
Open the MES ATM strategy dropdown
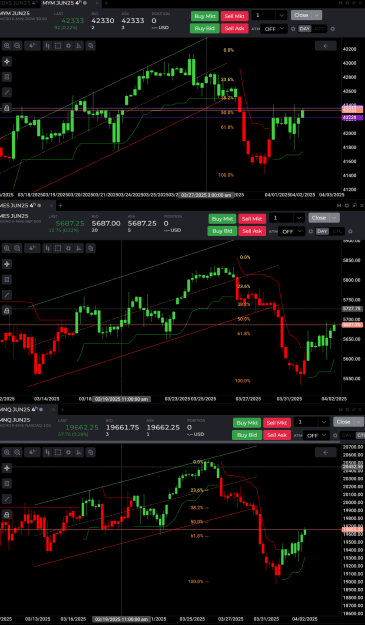(x=291, y=232)
